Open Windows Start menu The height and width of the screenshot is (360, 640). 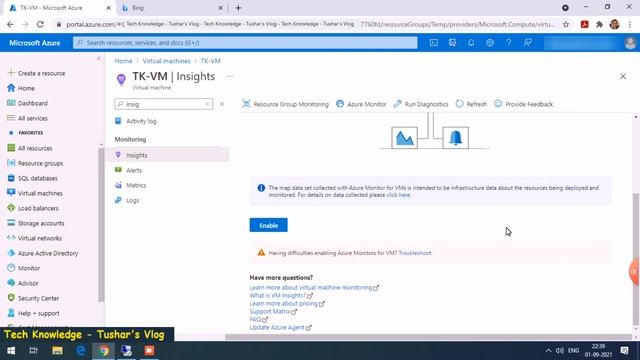11,351
